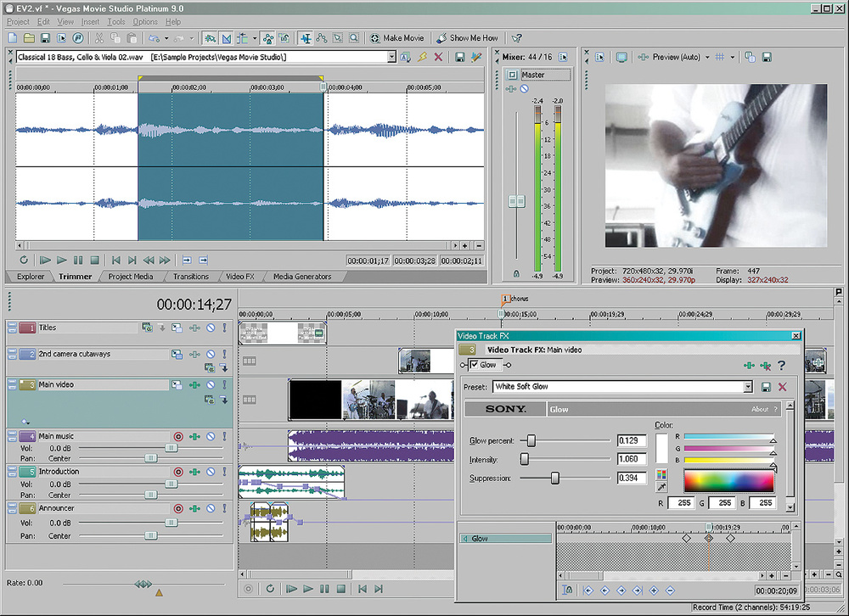Click the Make Movie button
Screen dimensions: 849x616
pyautogui.click(x=397, y=38)
